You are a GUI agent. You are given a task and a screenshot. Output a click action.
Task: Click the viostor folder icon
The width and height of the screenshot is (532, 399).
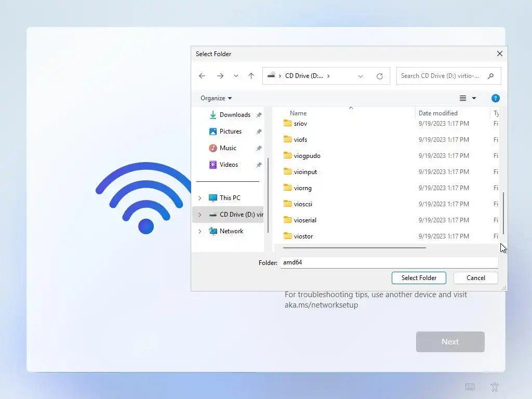click(x=287, y=236)
